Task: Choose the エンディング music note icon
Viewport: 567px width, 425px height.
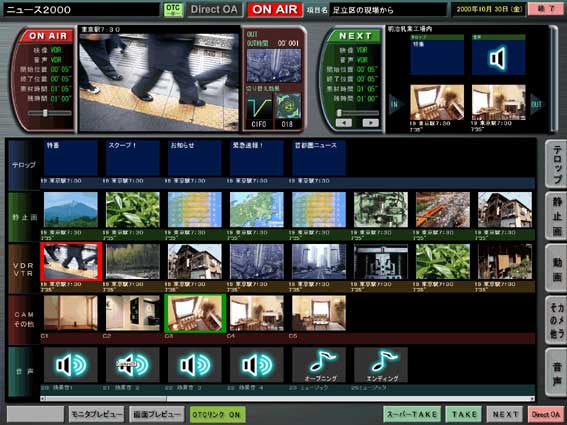Action: click(381, 365)
